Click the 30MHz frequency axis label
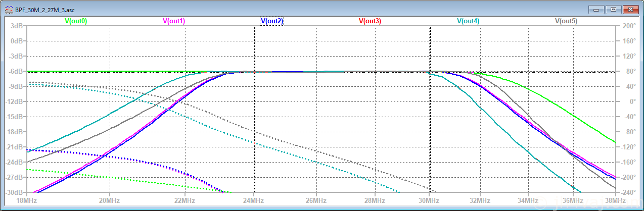This screenshot has width=644, height=211. (430, 201)
